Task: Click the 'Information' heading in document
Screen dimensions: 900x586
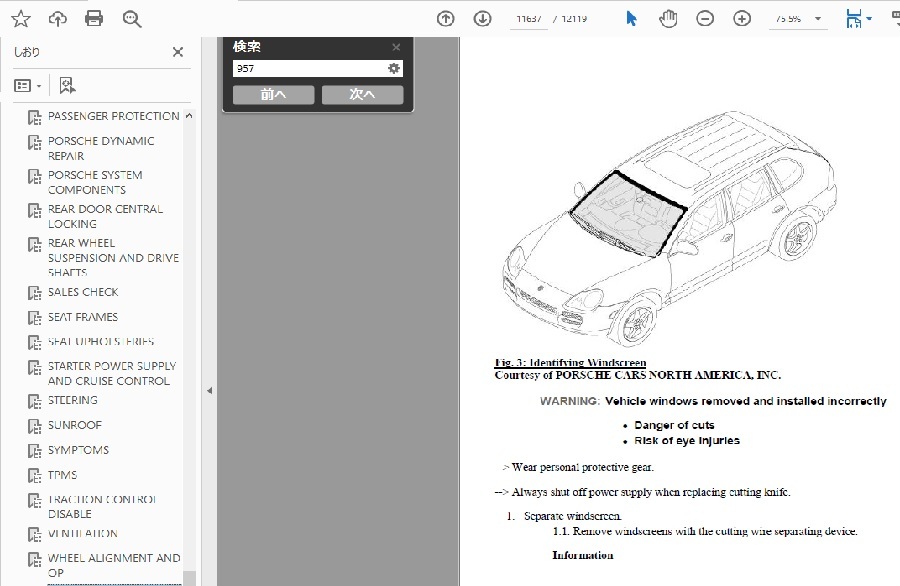Action: pos(583,555)
